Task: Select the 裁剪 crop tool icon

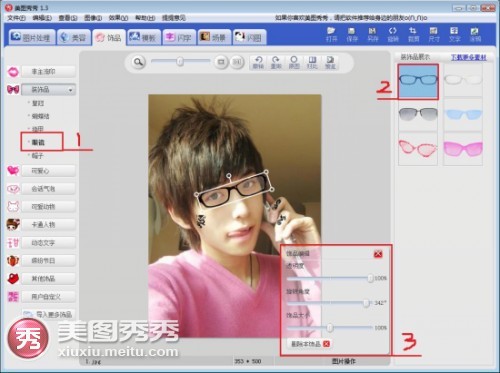Action: coord(413,31)
